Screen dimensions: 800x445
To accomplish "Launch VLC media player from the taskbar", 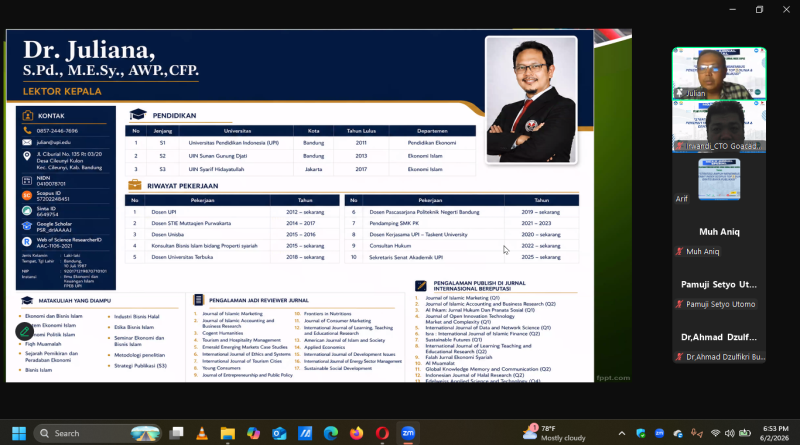I will coord(202,433).
